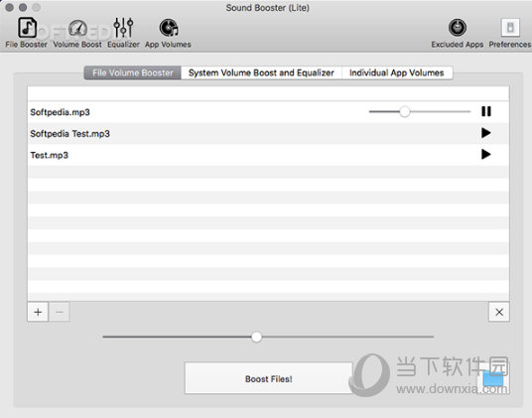
Task: Close the Sound Booster window
Action: 9,7
